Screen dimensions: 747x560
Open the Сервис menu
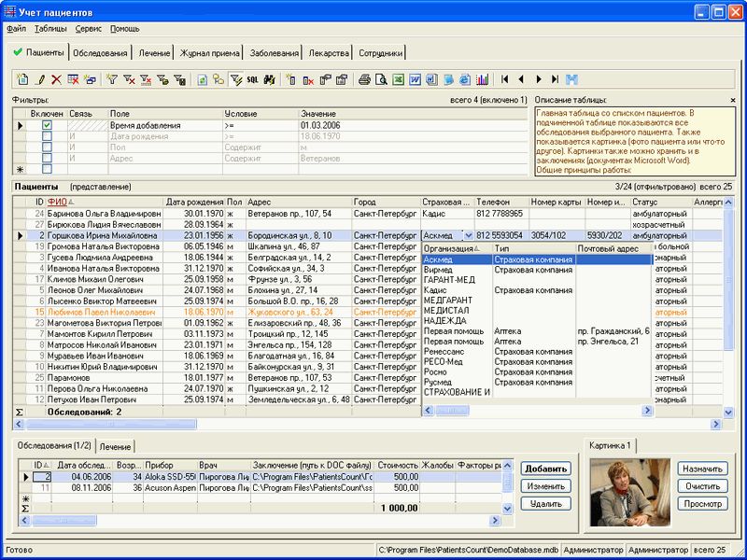89,29
